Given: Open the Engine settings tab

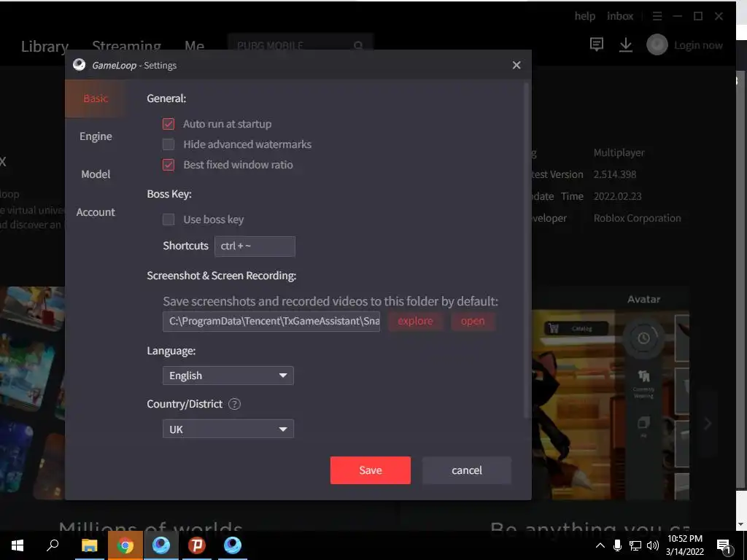Looking at the screenshot, I should [x=96, y=136].
